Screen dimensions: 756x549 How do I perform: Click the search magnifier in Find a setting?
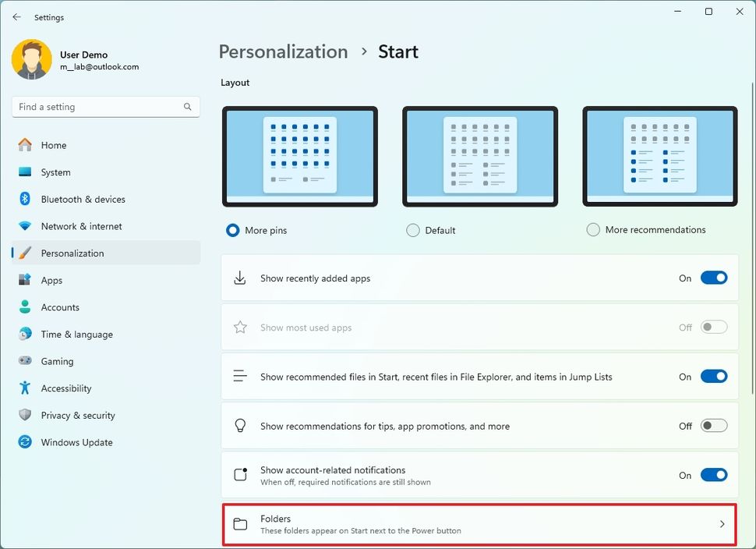coord(187,106)
